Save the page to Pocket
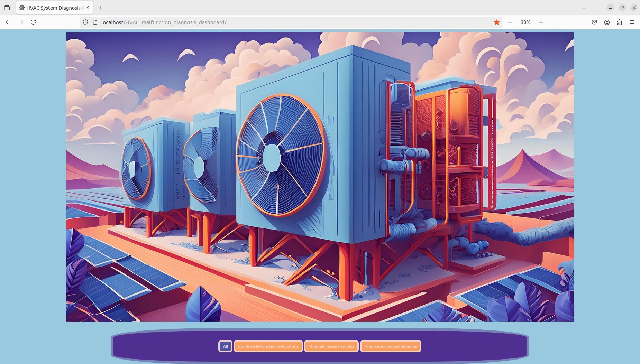Viewport: 640px width, 364px height. 594,22
